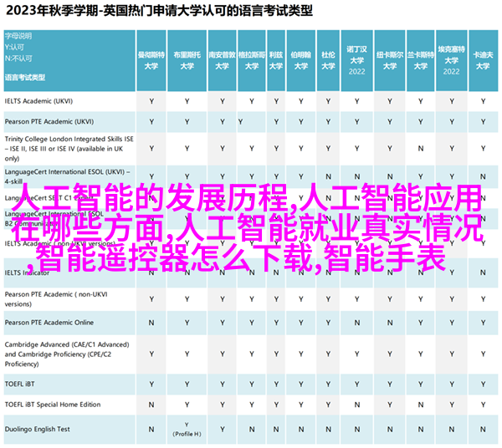The height and width of the screenshot is (448, 502).
Task: Click the Y for PTE non-UKVI under 伯明翰大学
Action: click(x=301, y=299)
